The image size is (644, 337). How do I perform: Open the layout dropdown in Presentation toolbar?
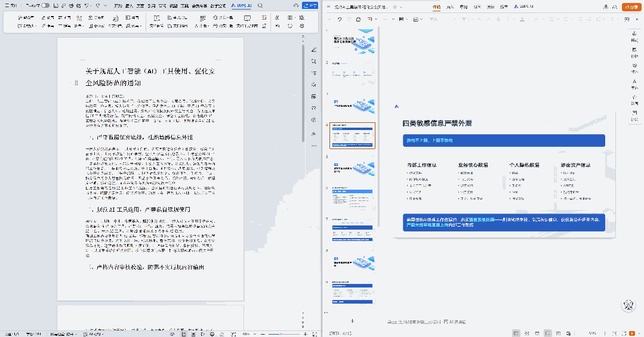(418, 19)
